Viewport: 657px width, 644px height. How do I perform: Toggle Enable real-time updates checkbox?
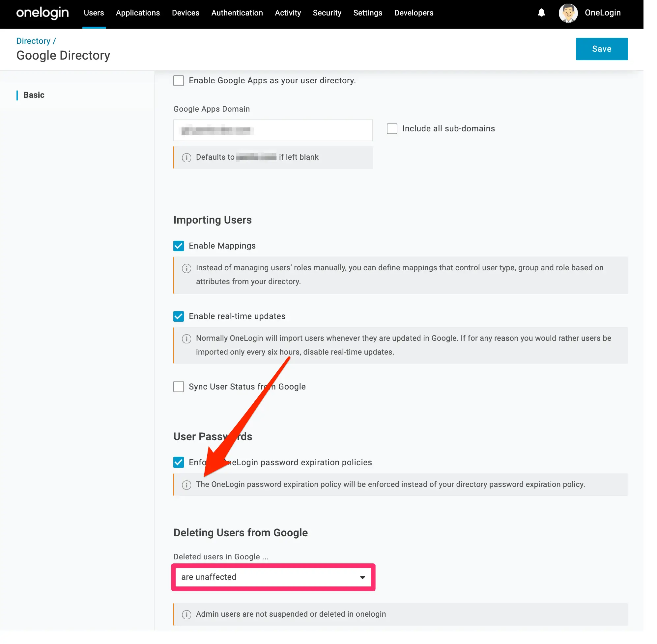pyautogui.click(x=178, y=316)
